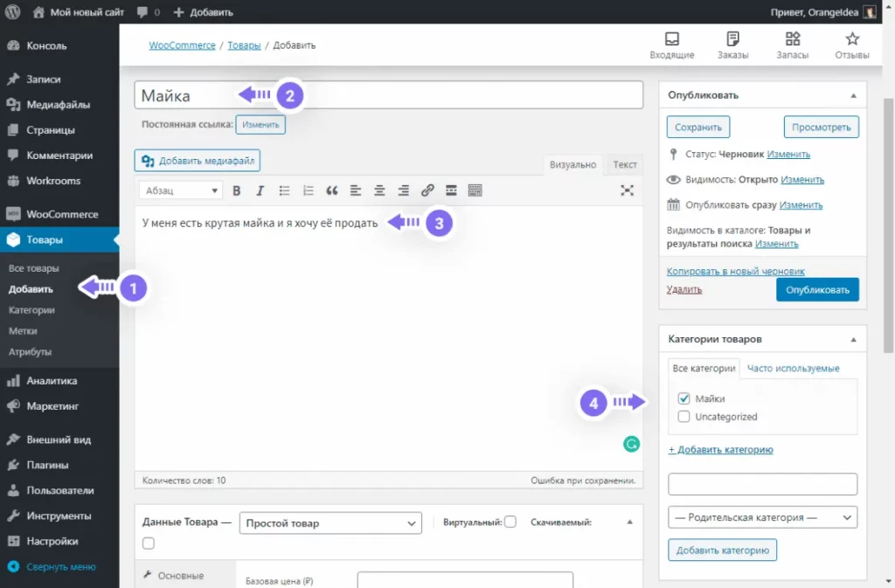Expand the Родительская категория dropdown
The height and width of the screenshot is (588, 895).
point(762,517)
